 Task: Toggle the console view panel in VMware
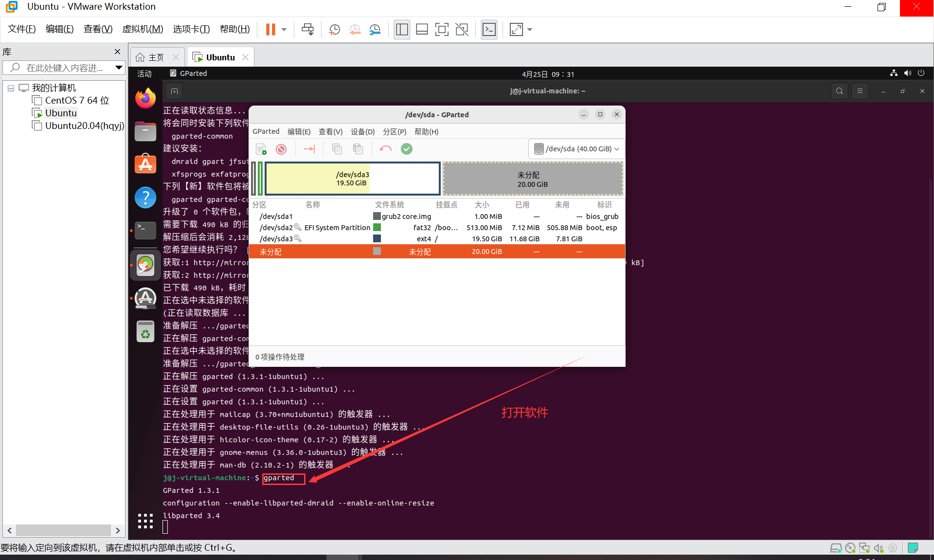489,29
